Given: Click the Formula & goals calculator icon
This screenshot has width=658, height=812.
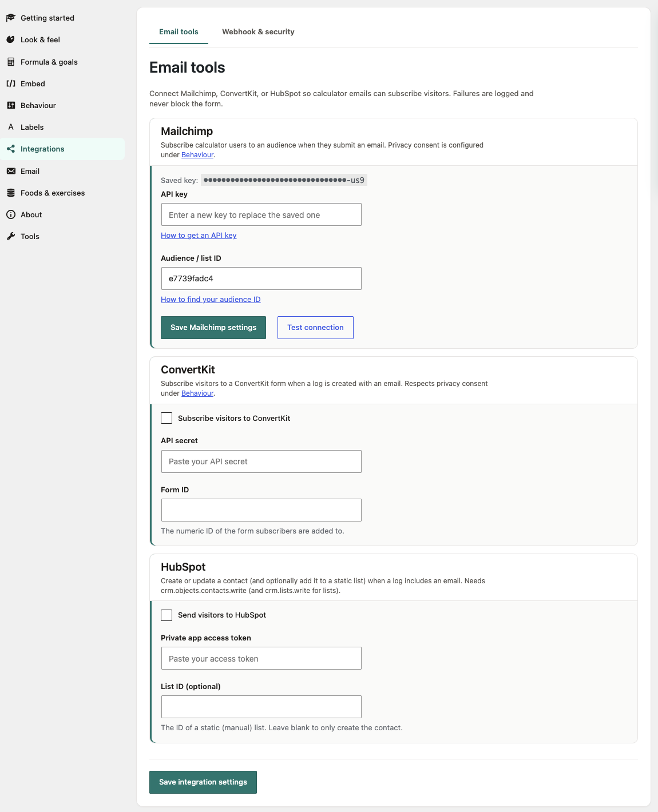Looking at the screenshot, I should click(x=10, y=62).
